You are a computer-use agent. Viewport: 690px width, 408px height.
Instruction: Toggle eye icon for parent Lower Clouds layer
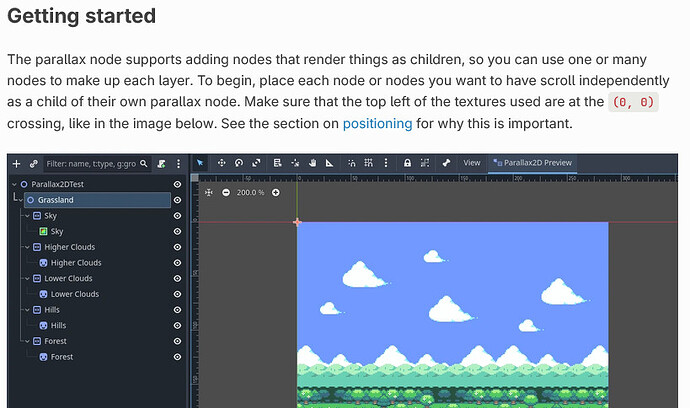tap(177, 278)
